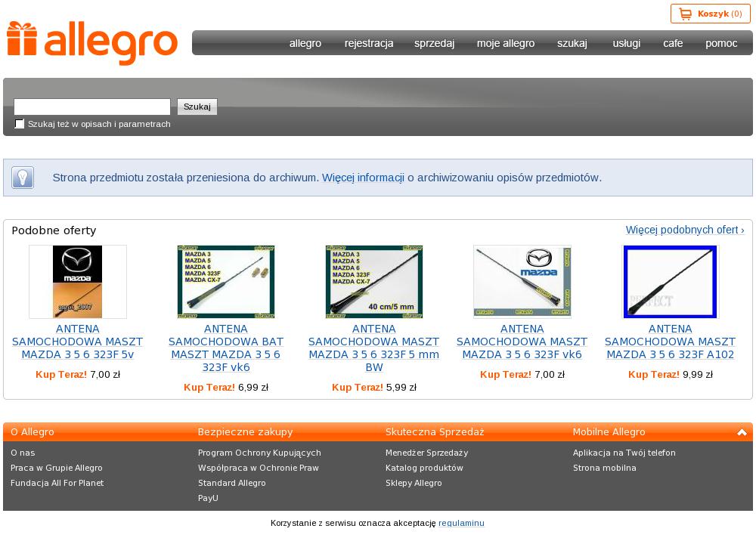Image resolution: width=756 pixels, height=538 pixels.
Task: Click 'Program Ochrony Kupujących' footer link
Action: (259, 453)
